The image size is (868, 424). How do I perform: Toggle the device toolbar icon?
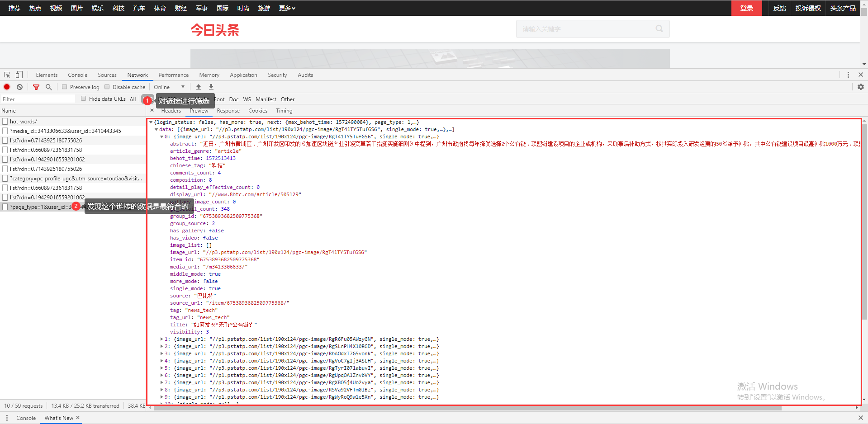click(x=19, y=75)
